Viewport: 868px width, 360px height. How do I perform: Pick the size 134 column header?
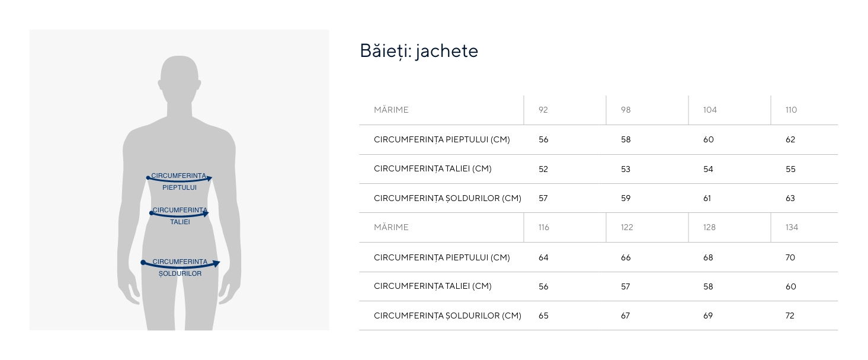click(792, 227)
